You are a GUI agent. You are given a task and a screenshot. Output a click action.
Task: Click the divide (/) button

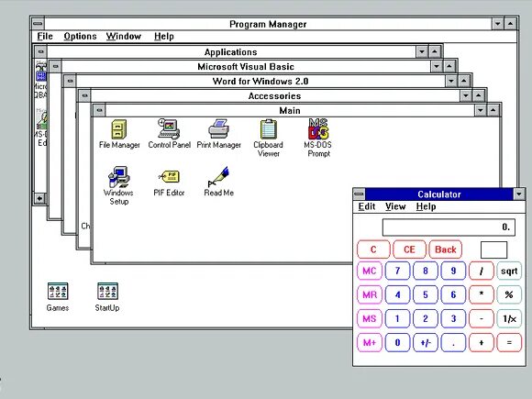point(482,271)
